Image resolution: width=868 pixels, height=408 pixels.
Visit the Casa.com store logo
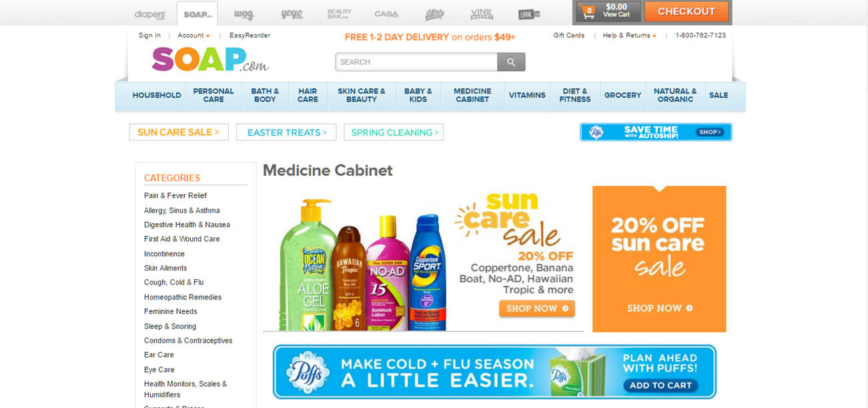pos(386,13)
